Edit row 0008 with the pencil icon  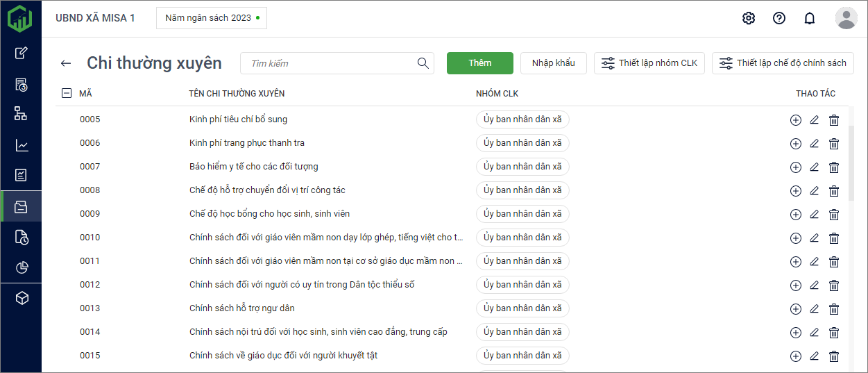coord(815,190)
